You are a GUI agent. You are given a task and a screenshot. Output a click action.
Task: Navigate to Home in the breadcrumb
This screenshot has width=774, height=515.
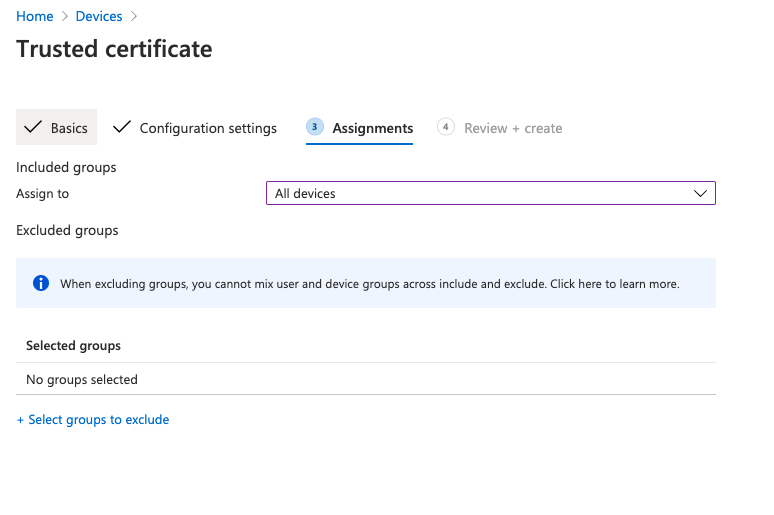pos(35,17)
